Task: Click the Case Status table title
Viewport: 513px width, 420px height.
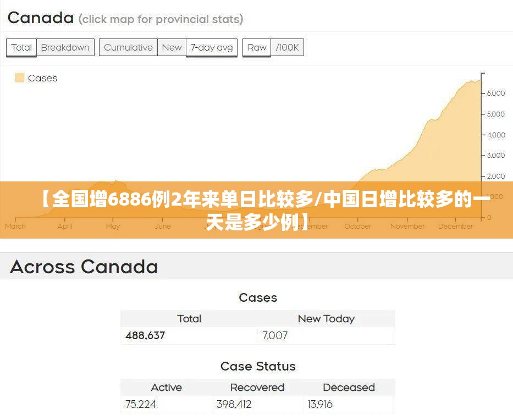Action: pos(258,366)
